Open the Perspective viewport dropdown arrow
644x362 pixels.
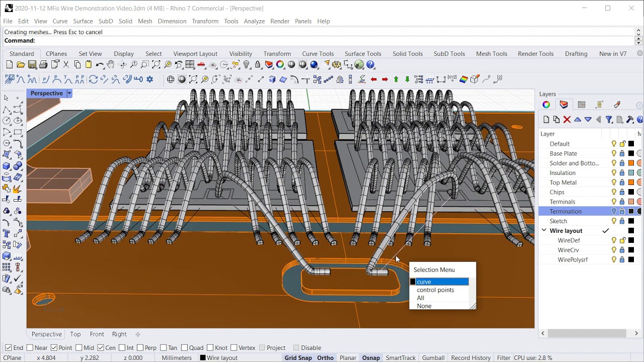(x=69, y=94)
